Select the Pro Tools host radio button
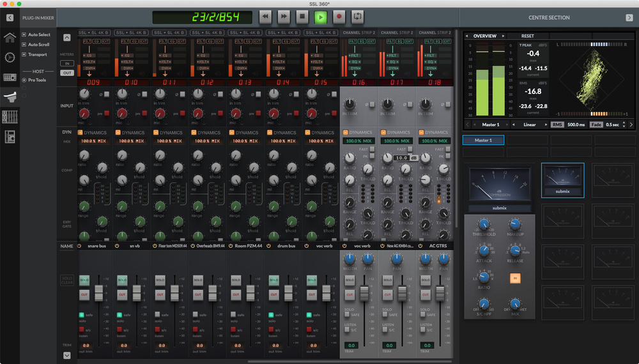This screenshot has width=639, height=364. click(24, 80)
